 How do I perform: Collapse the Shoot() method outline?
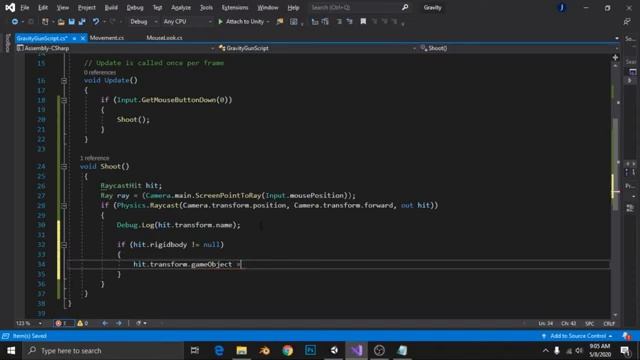[x=64, y=167]
